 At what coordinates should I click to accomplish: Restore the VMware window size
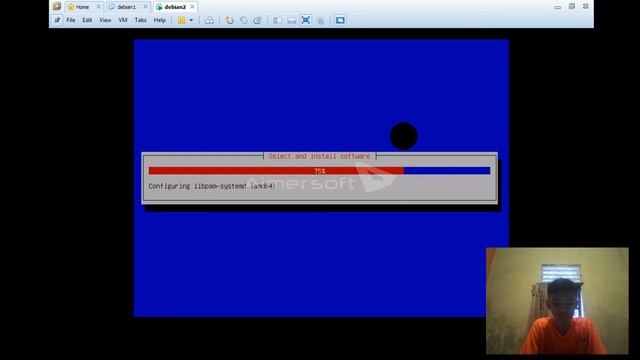click(571, 7)
